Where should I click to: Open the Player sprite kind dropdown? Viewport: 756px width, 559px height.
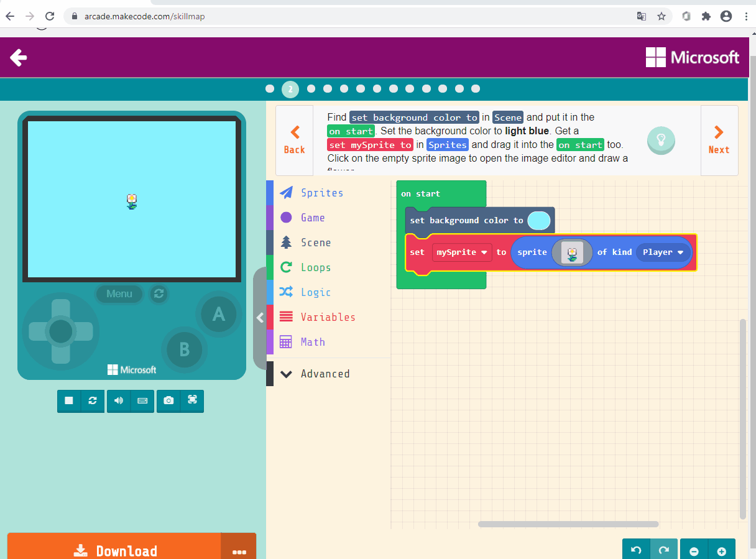(x=663, y=252)
